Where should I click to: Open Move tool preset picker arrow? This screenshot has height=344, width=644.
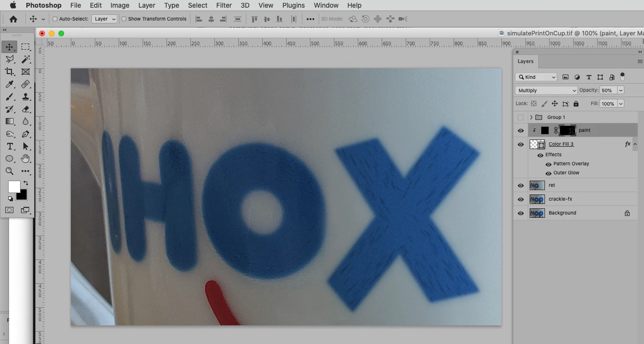pos(43,19)
